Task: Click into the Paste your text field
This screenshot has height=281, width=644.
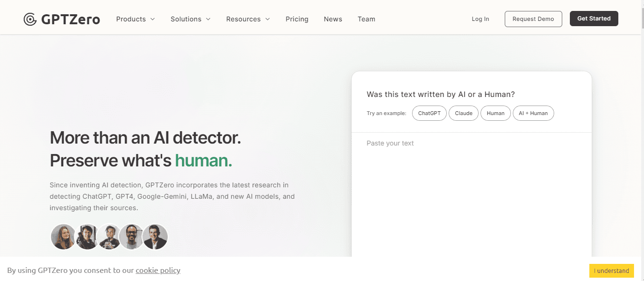Action: click(471, 190)
